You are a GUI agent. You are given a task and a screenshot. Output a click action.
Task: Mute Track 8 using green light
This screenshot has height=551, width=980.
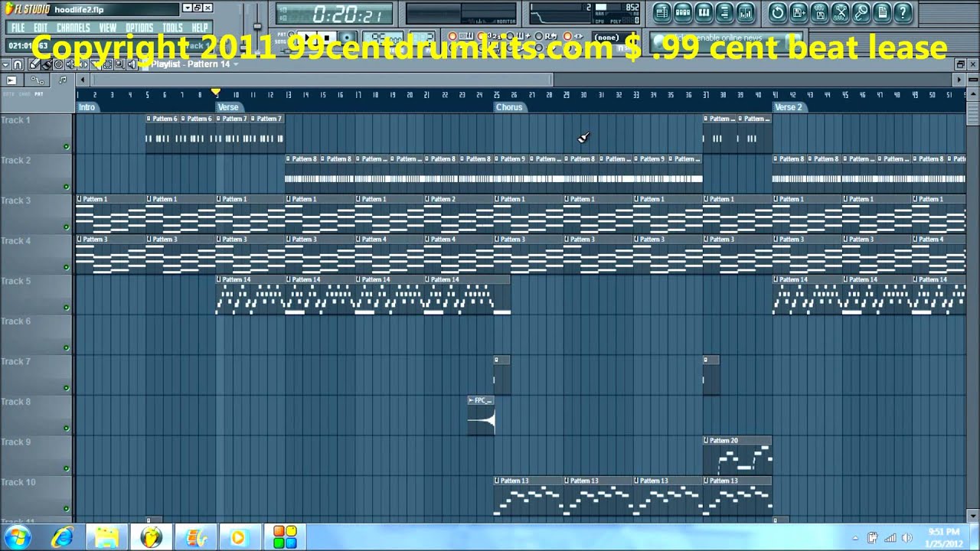coord(67,428)
